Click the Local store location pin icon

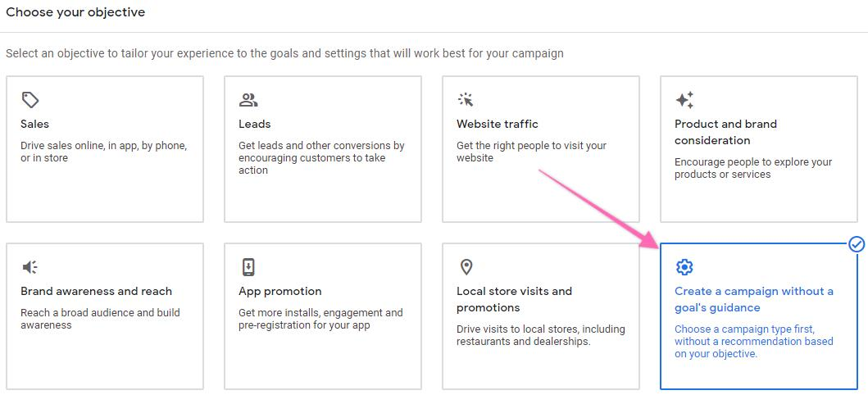coord(466,267)
